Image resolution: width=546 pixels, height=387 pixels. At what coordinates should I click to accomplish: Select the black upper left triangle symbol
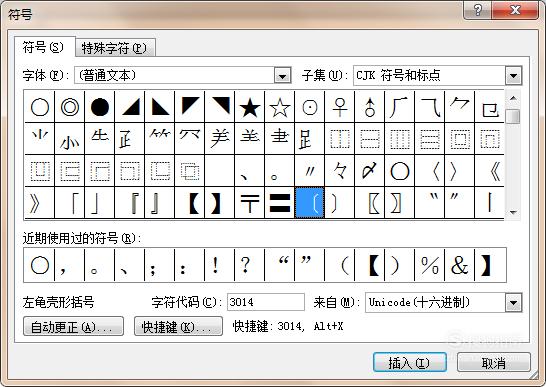tap(190, 107)
